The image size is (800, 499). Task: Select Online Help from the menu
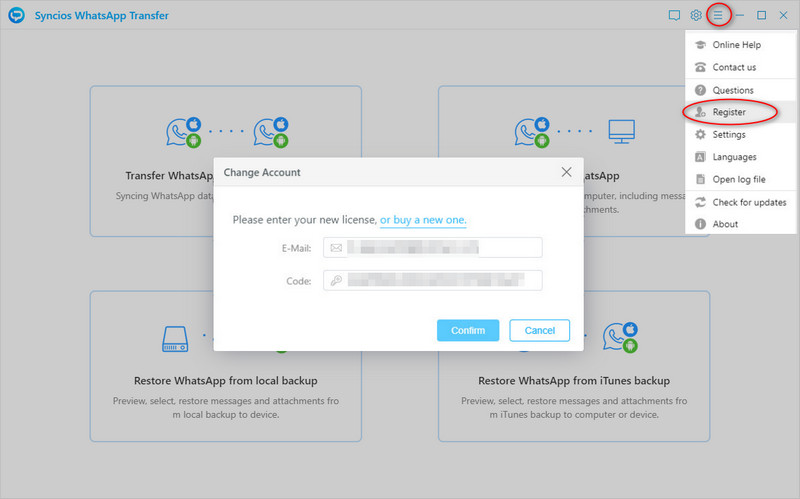[740, 45]
